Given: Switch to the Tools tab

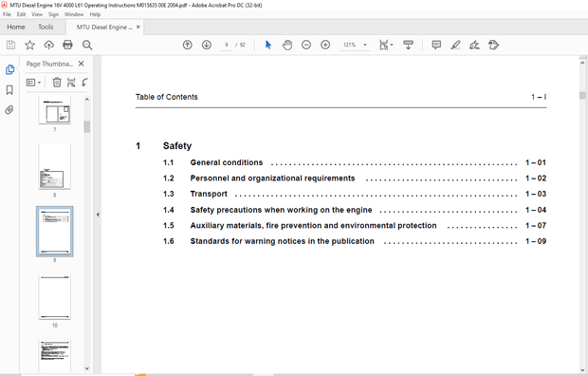Looking at the screenshot, I should (46, 27).
